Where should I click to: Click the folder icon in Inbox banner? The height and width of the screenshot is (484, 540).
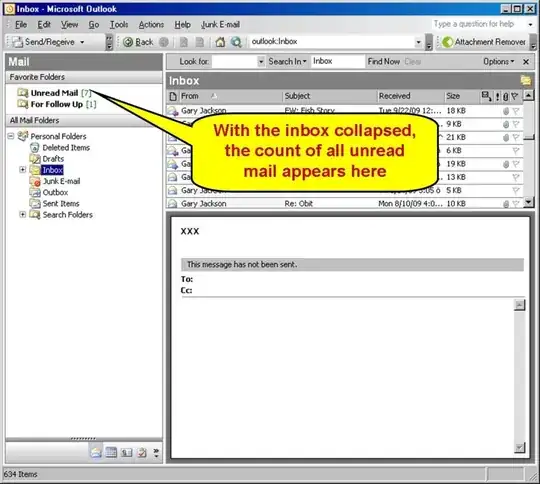(526, 81)
